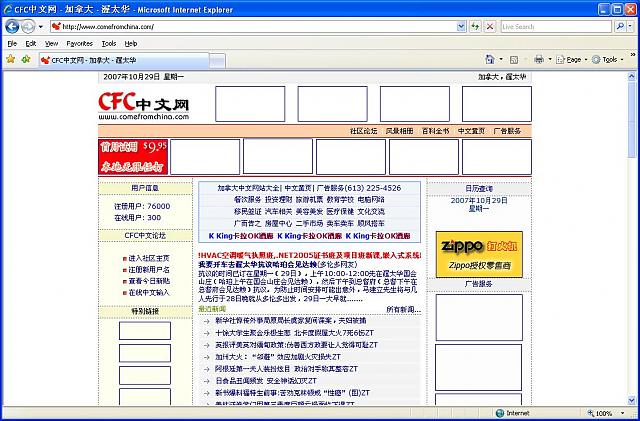This screenshot has height=421, width=640.
Task: Click the Live Search input box
Action: (556, 27)
